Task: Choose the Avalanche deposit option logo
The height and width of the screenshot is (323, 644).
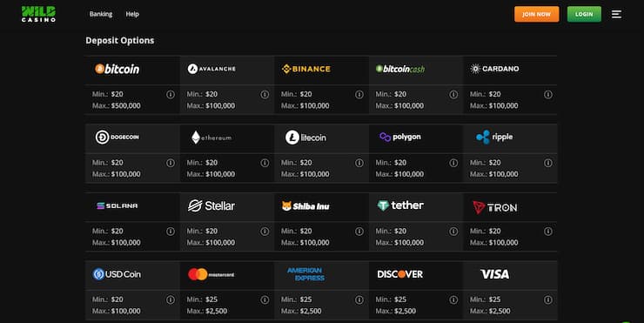Action: tap(211, 69)
